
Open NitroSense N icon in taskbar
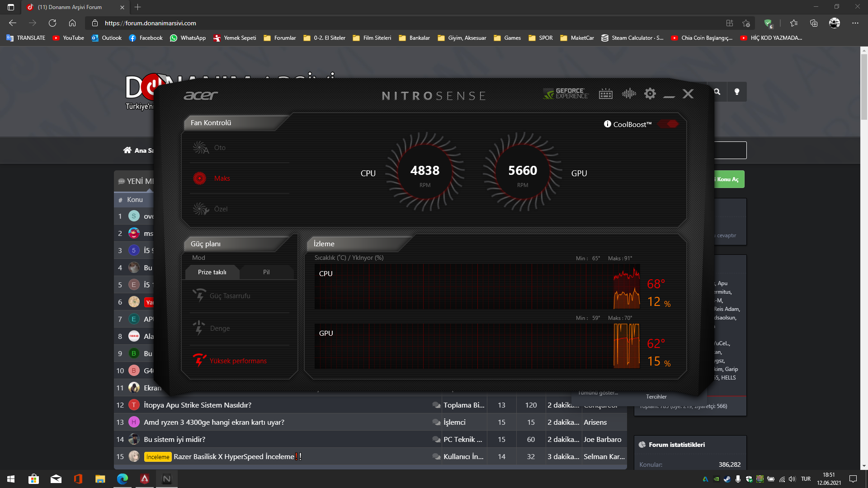click(167, 479)
